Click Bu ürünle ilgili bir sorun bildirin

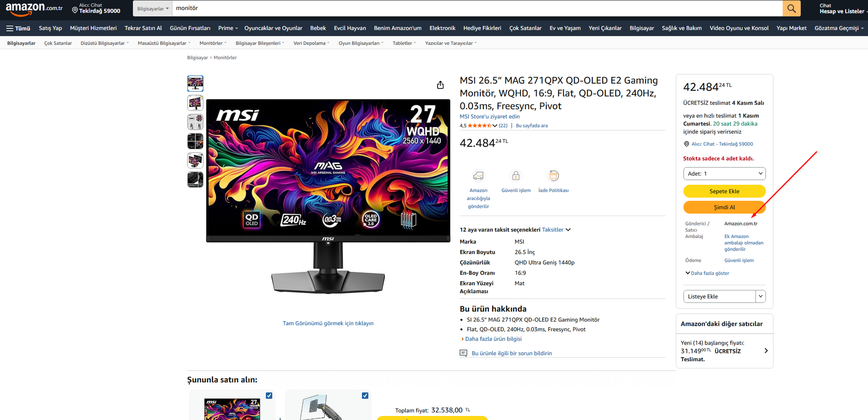click(512, 353)
